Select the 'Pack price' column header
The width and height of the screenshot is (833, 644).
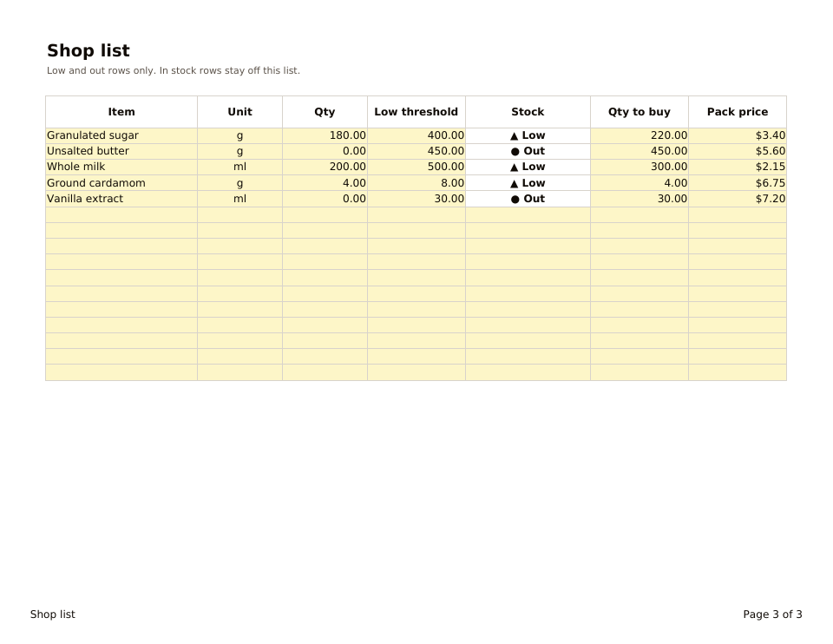738,112
